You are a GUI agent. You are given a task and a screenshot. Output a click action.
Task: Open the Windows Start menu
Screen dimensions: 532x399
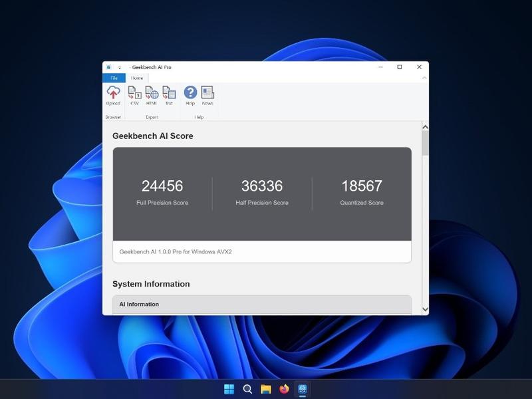229,389
